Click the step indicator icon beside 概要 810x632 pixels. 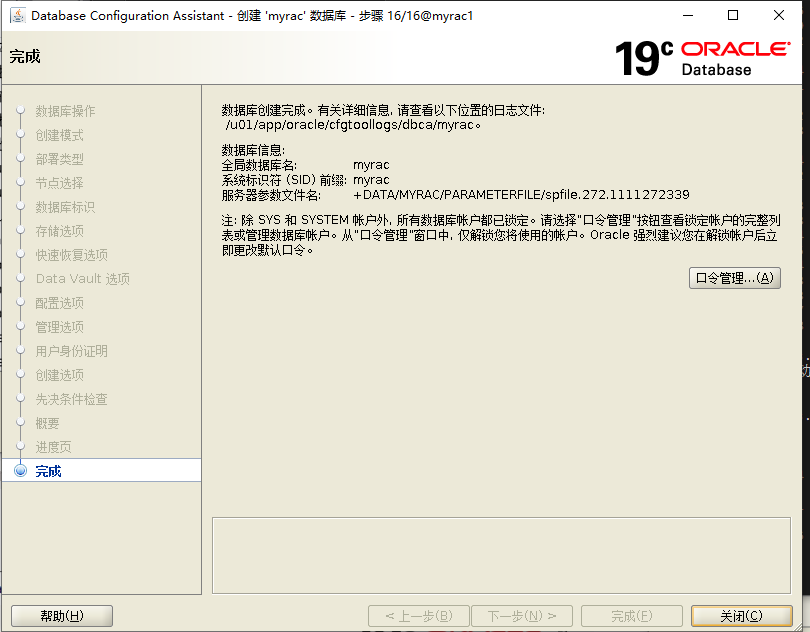tap(21, 422)
